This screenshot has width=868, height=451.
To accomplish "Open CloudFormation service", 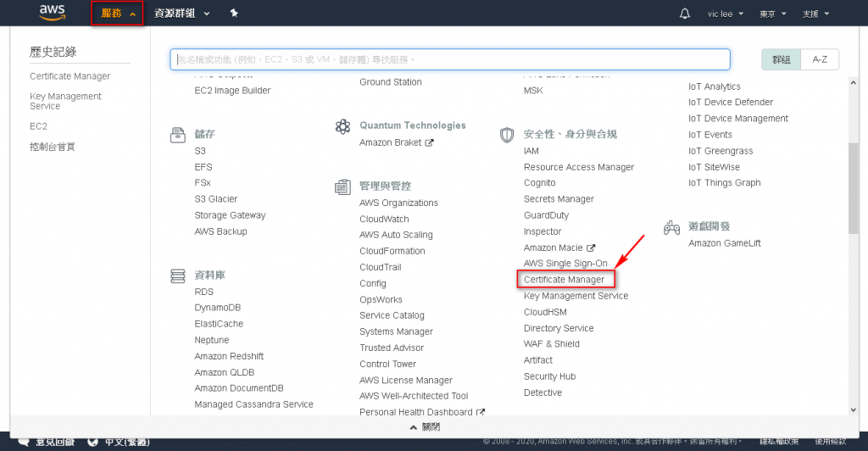I will tap(392, 251).
